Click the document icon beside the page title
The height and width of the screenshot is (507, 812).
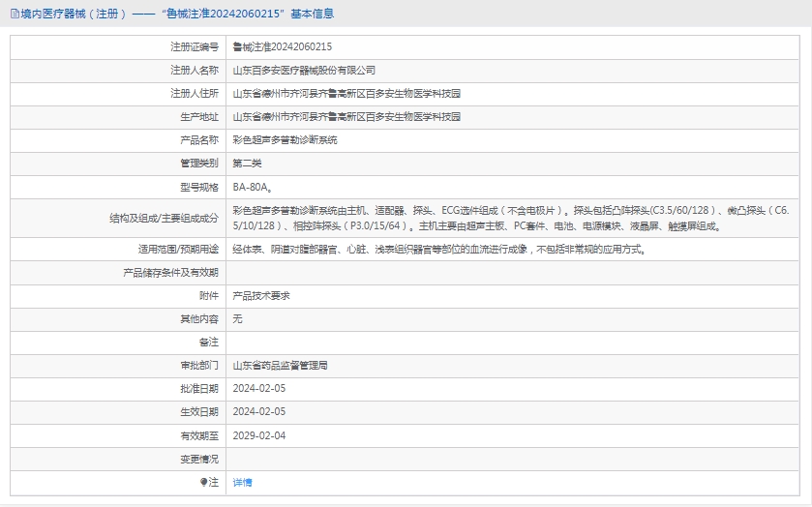point(14,14)
